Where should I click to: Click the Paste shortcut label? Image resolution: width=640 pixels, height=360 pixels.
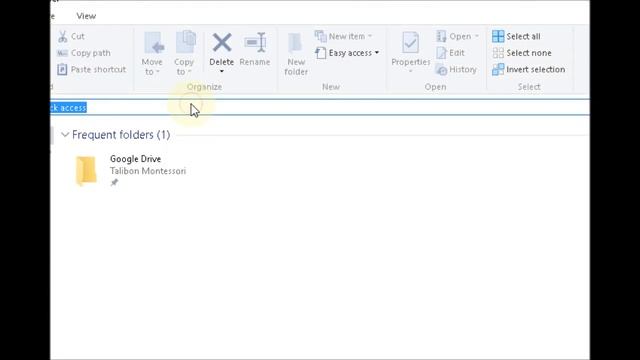pos(98,69)
